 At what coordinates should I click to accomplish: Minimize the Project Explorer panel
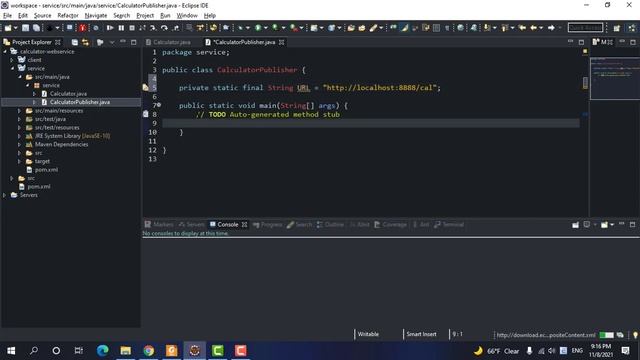point(123,42)
